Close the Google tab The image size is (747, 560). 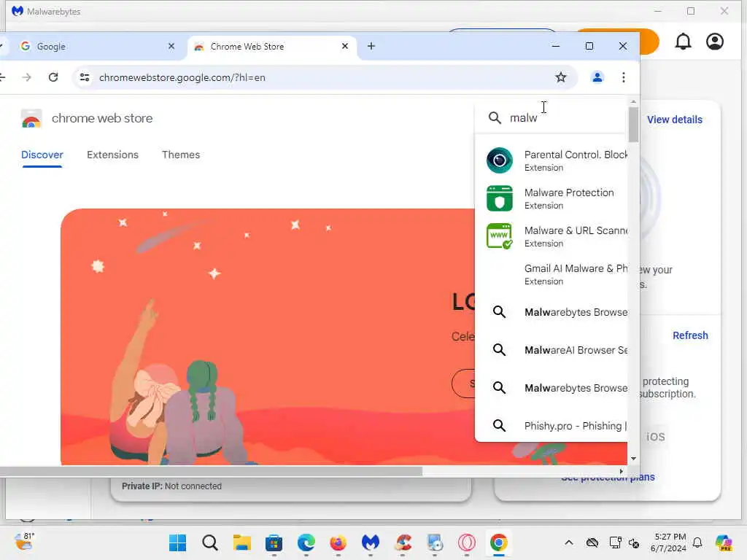pos(171,46)
